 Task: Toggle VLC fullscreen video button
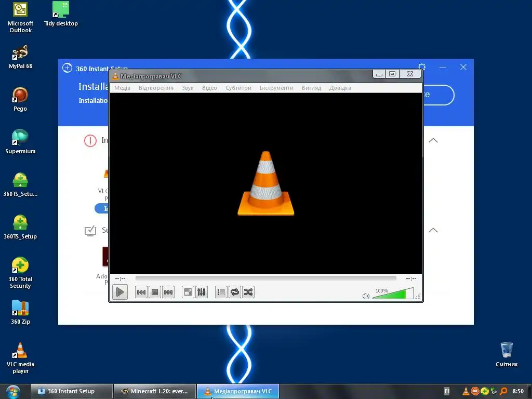point(188,292)
